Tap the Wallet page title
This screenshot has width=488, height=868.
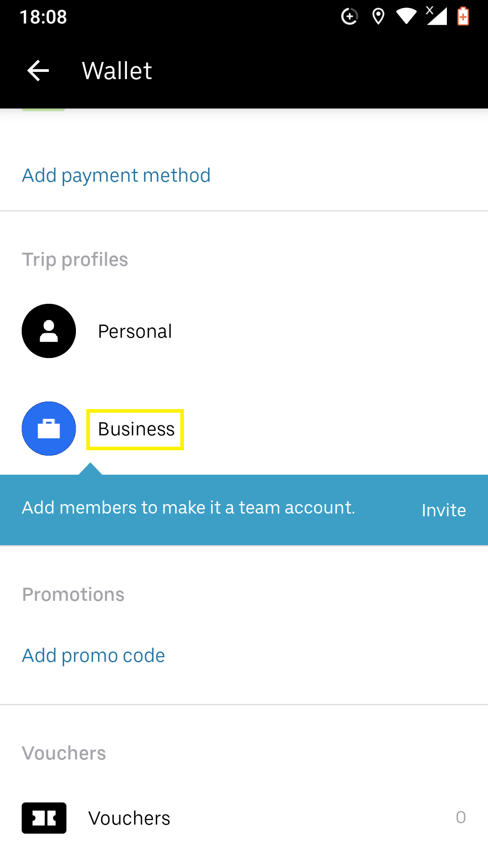117,71
